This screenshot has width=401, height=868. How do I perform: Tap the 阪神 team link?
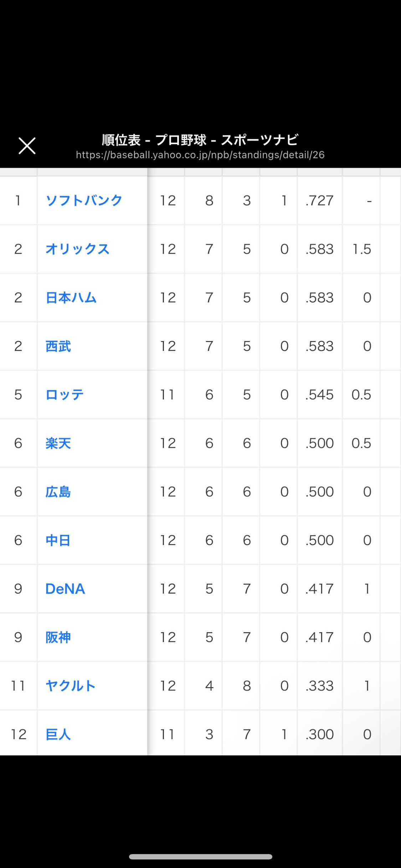[58, 637]
